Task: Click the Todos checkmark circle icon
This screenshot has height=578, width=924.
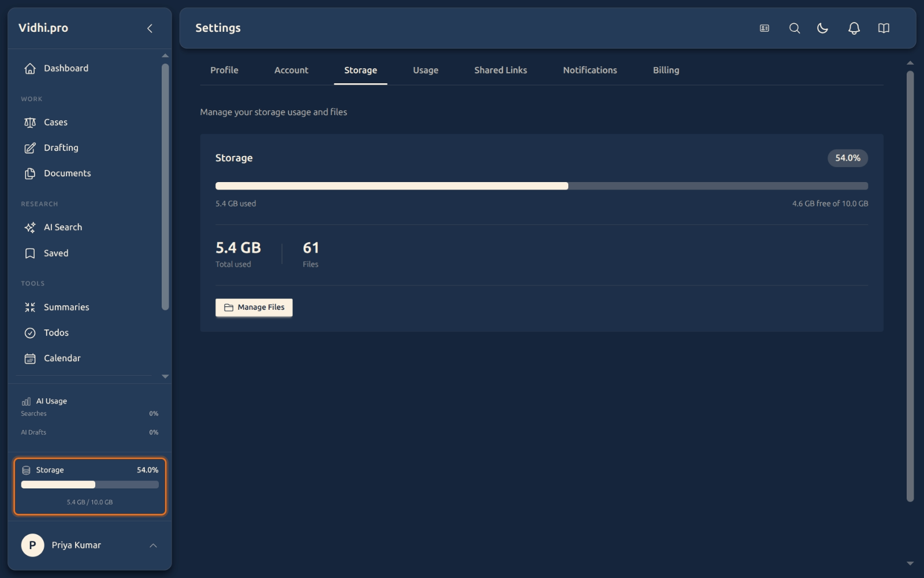Action: pos(30,333)
